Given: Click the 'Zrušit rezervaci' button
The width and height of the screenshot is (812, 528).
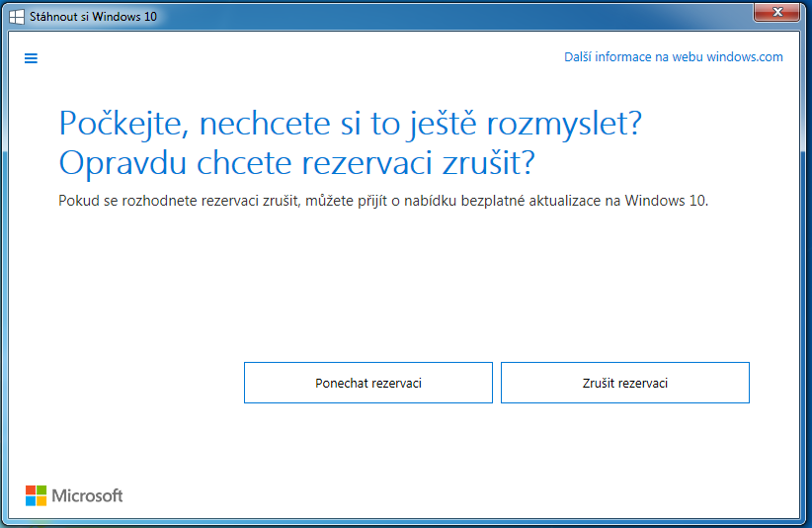Looking at the screenshot, I should click(625, 383).
